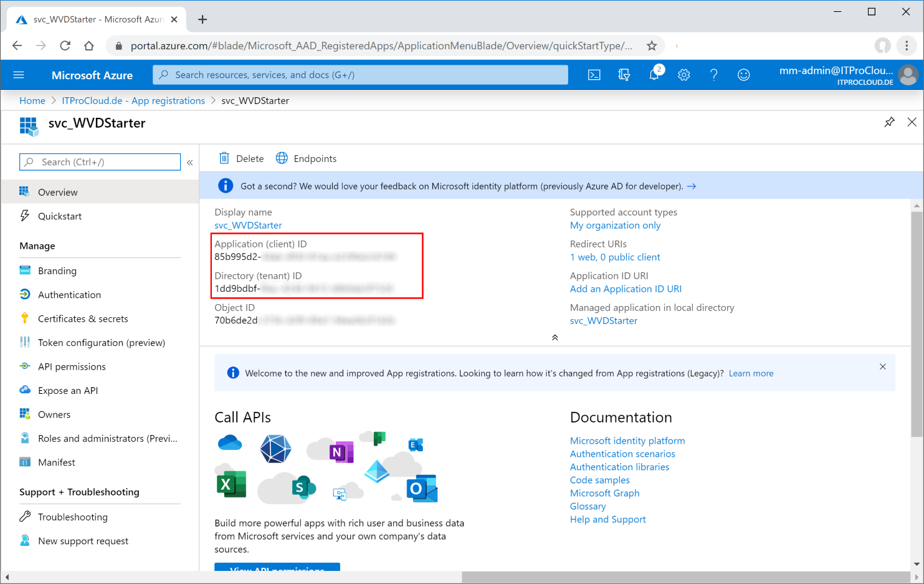Click the feedback banner arrow
924x584 pixels.
point(692,186)
